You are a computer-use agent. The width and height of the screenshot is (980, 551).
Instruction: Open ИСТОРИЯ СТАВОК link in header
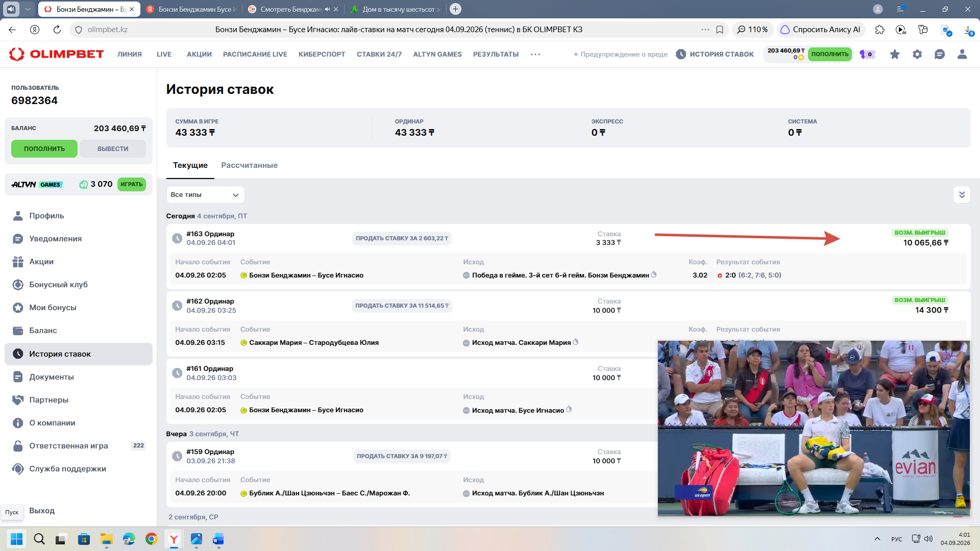pos(715,54)
